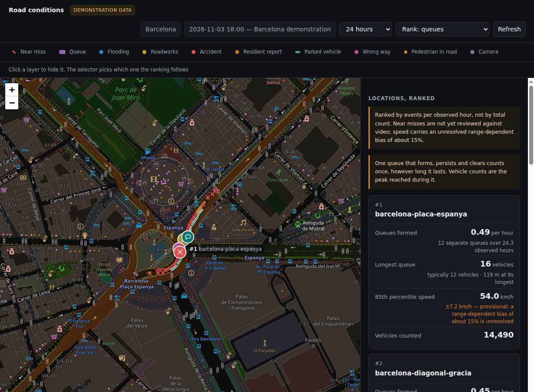Image resolution: width=534 pixels, height=392 pixels.
Task: Open the 24 hours time range dropdown
Action: coord(365,29)
